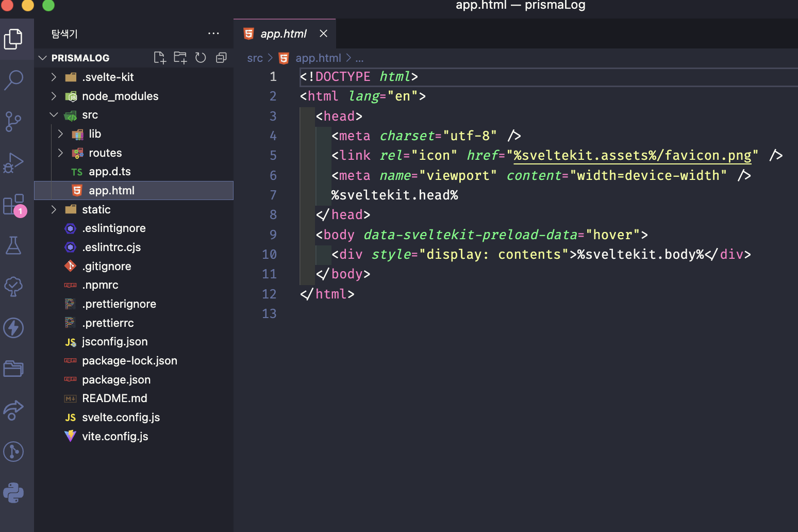Open the Source Control view
Screen dimensions: 798x532
tap(13, 121)
